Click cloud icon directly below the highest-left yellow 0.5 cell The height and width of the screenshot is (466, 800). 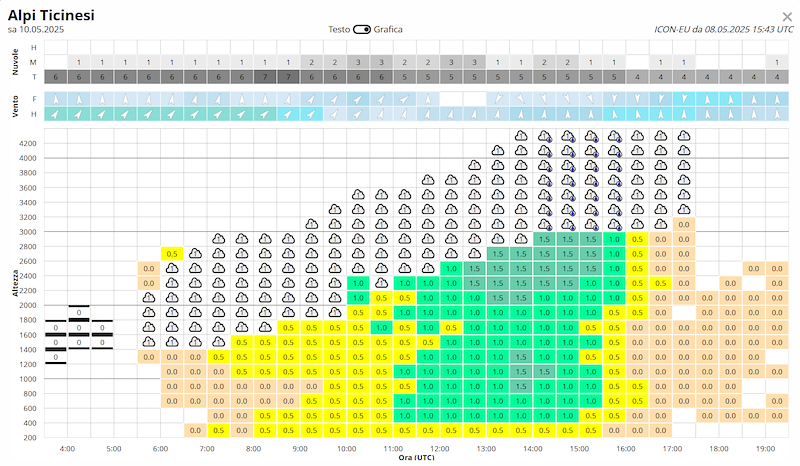coord(172,268)
